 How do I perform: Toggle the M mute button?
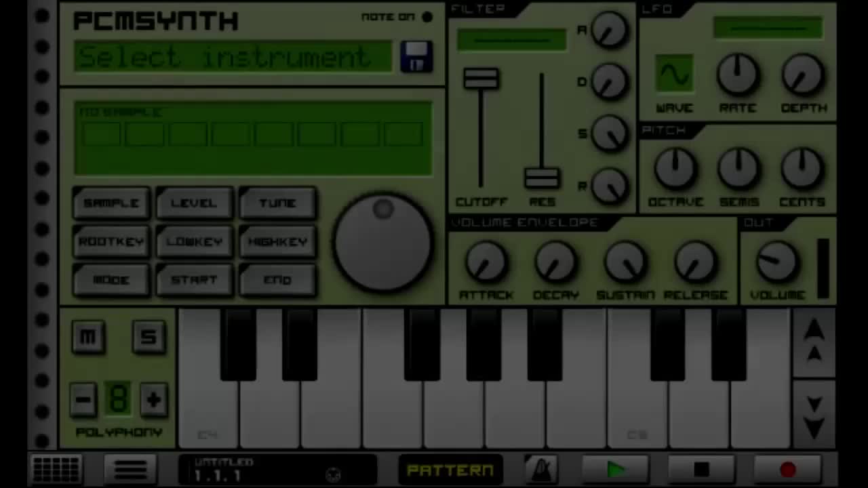(x=88, y=337)
